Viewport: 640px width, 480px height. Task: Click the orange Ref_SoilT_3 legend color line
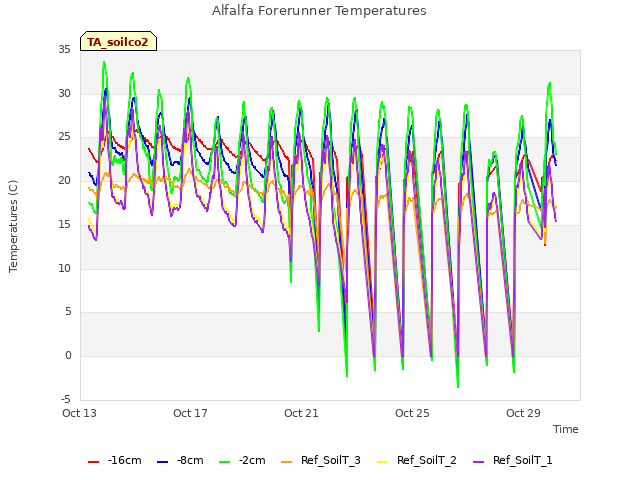click(x=287, y=462)
